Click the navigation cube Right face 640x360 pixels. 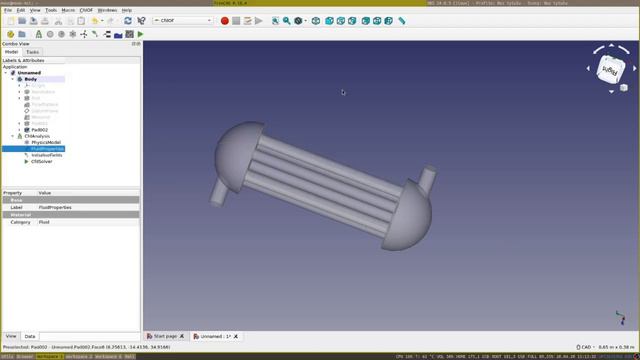pos(611,70)
